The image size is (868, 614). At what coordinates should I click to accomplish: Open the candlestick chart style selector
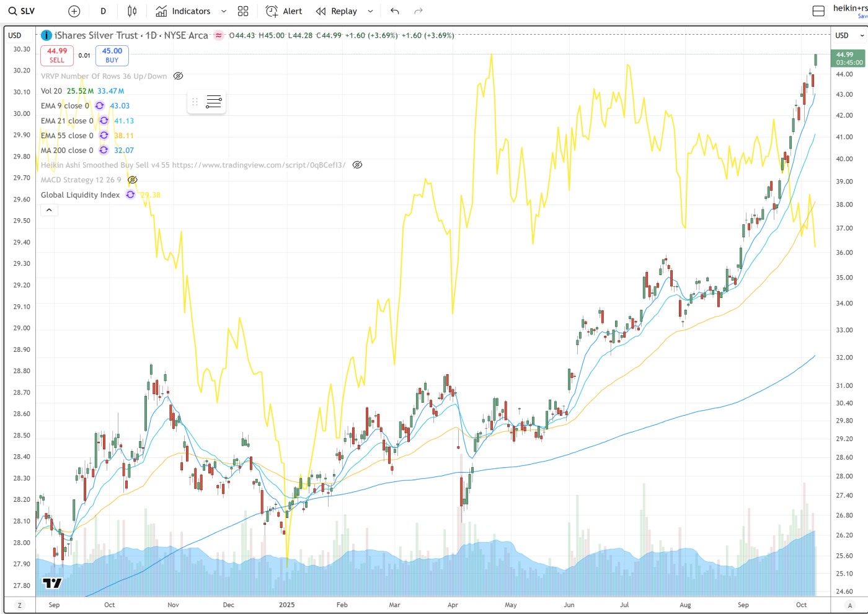tap(132, 11)
